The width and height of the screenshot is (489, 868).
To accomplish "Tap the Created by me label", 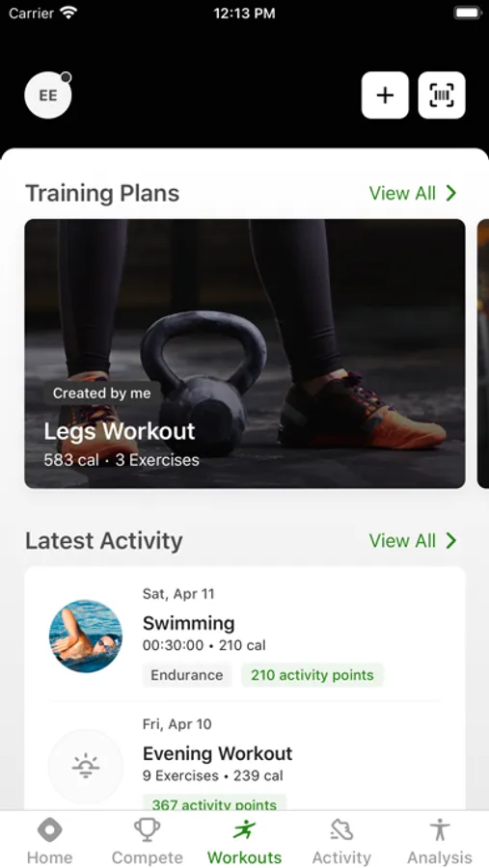I will [x=102, y=393].
